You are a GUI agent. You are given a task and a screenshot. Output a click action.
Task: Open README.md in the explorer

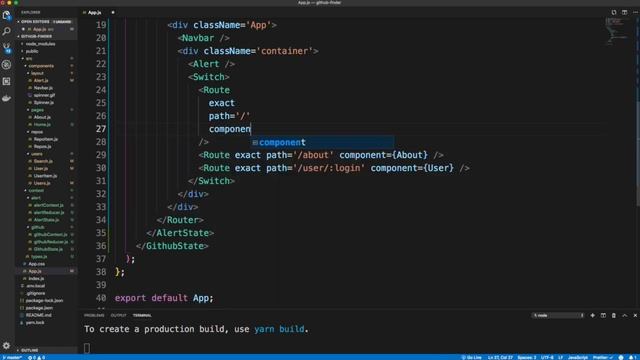[x=38, y=315]
